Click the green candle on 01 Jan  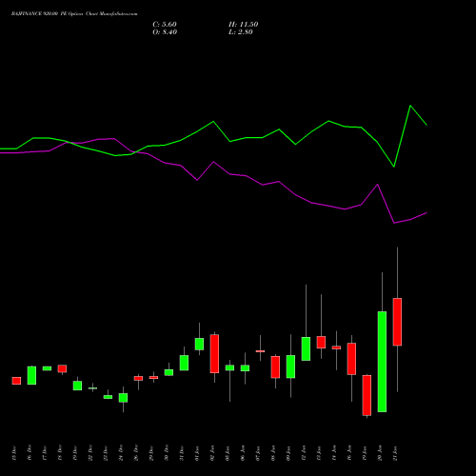click(199, 344)
